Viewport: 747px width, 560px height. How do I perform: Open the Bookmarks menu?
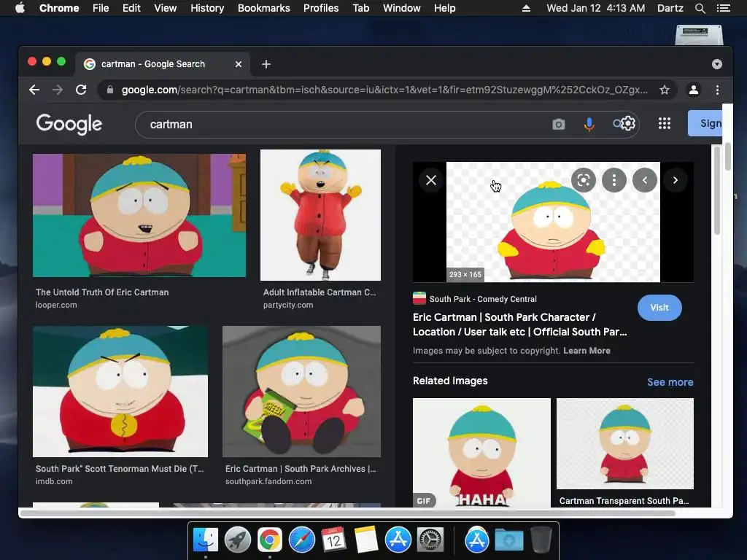click(264, 8)
